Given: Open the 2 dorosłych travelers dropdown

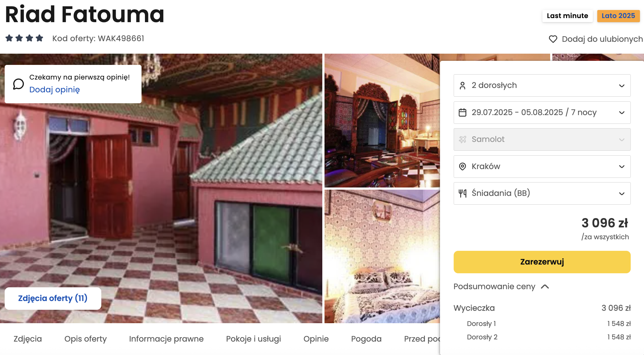Looking at the screenshot, I should (x=542, y=85).
